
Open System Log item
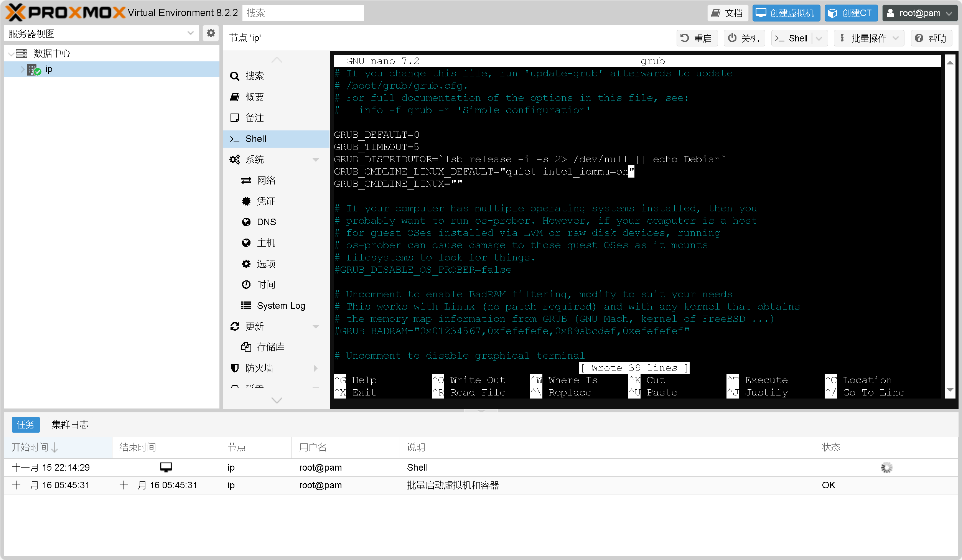pos(276,306)
